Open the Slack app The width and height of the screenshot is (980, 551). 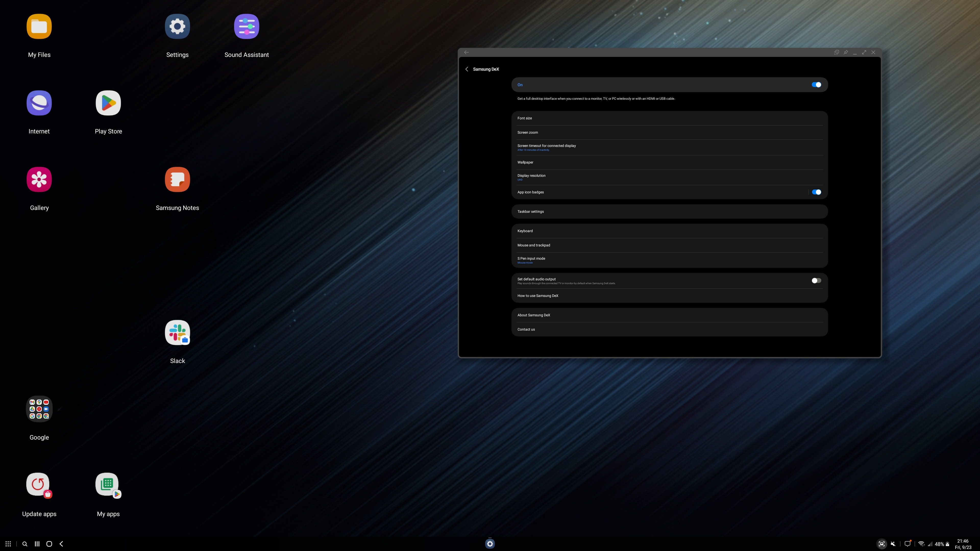point(177,333)
